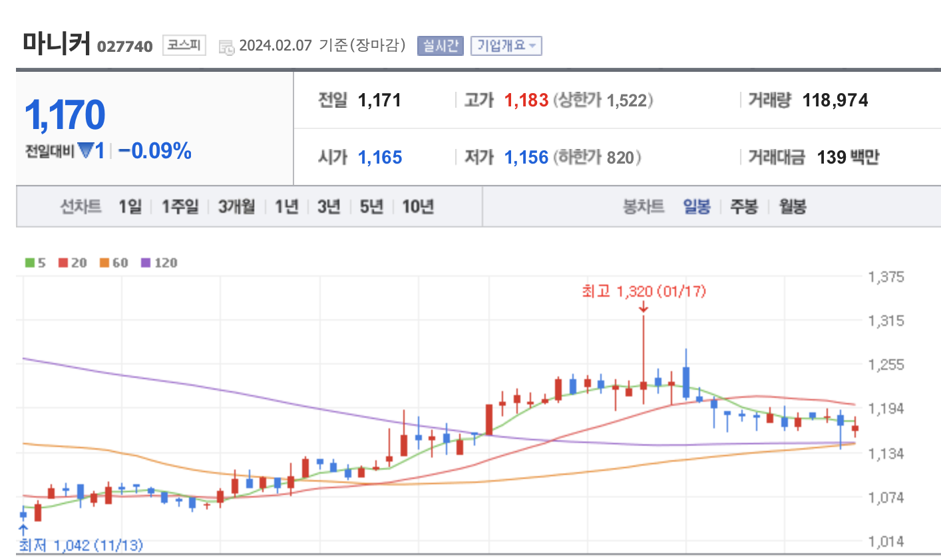Click the 1,375 y-axis label
941x560 pixels.
pyautogui.click(x=886, y=277)
